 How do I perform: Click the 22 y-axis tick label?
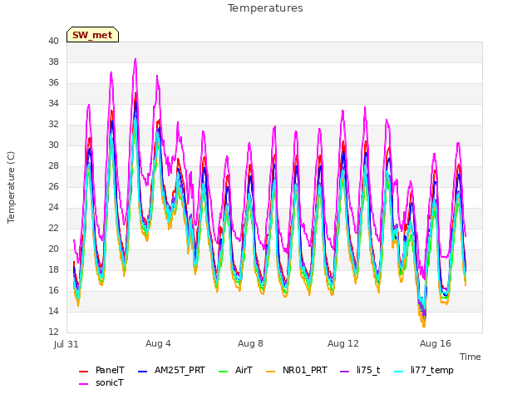[53, 228]
